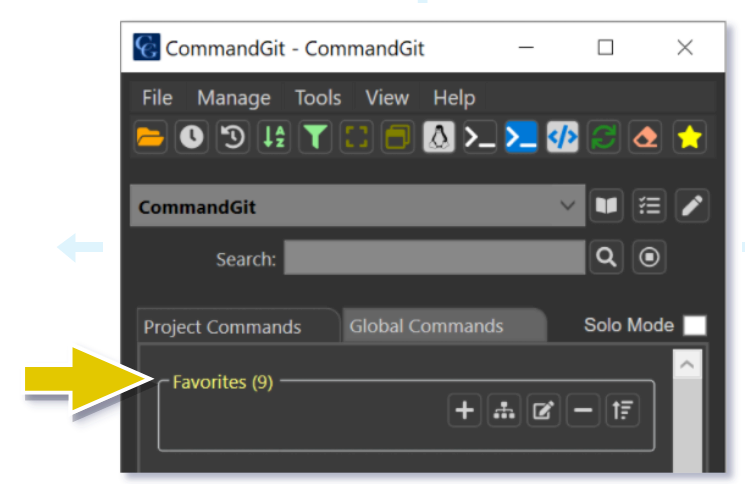Screen dimensions: 745x484
Task: Click the minus button in Favorites
Action: point(584,411)
